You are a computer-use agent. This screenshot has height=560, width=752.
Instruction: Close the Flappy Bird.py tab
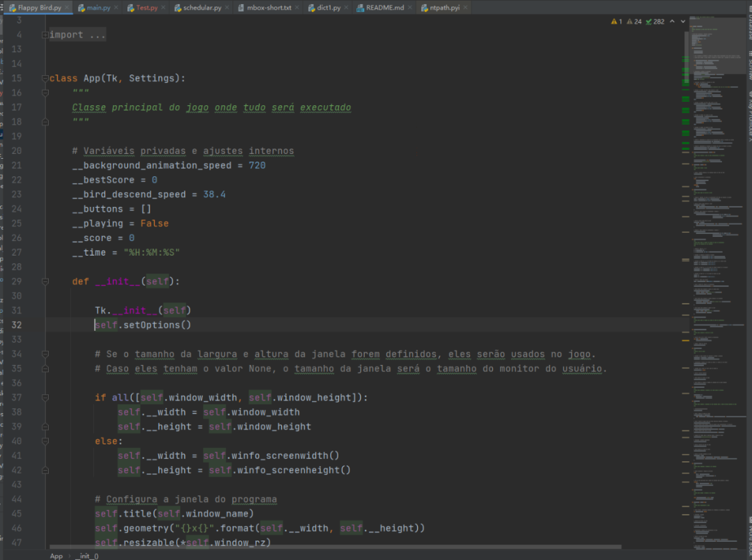[67, 8]
